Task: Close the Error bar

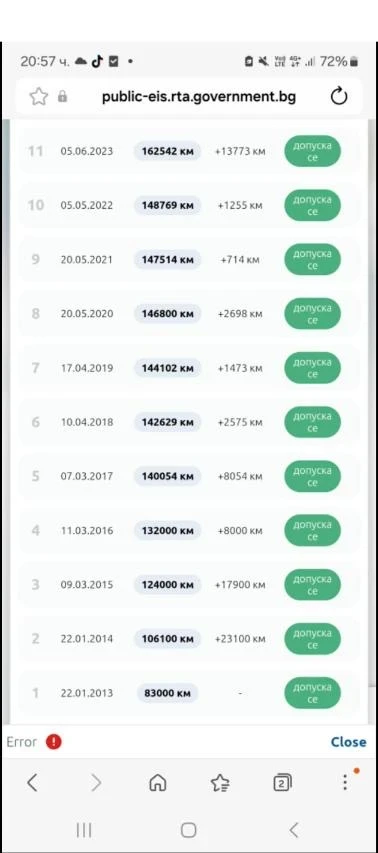Action: pos(348,741)
